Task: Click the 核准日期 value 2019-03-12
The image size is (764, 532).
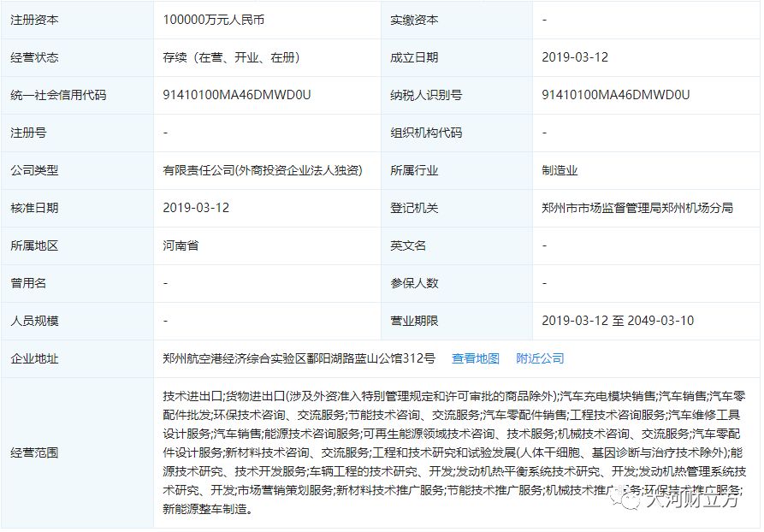Action: [x=196, y=208]
